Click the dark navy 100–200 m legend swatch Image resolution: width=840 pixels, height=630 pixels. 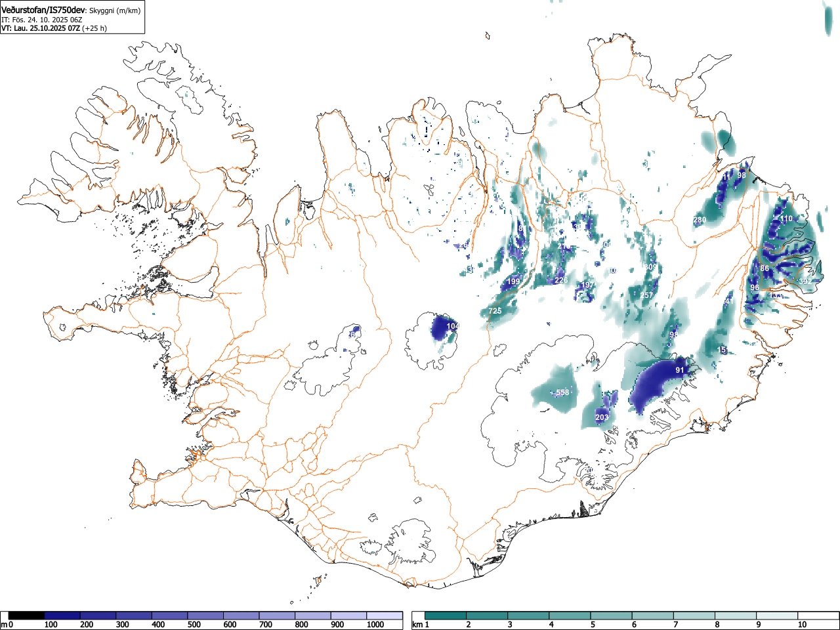pyautogui.click(x=62, y=616)
